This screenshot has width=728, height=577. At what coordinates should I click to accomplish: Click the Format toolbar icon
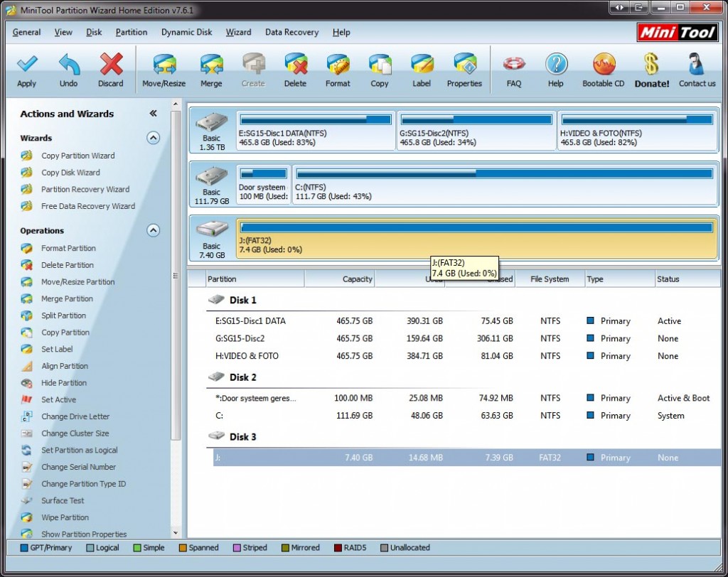coord(338,64)
